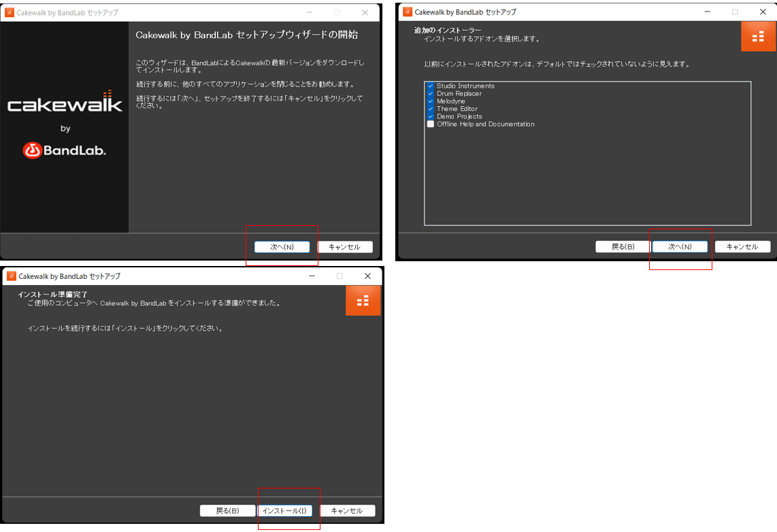Click the red BandLab logo in the wizard sidebar
This screenshot has width=777, height=532.
(x=65, y=150)
